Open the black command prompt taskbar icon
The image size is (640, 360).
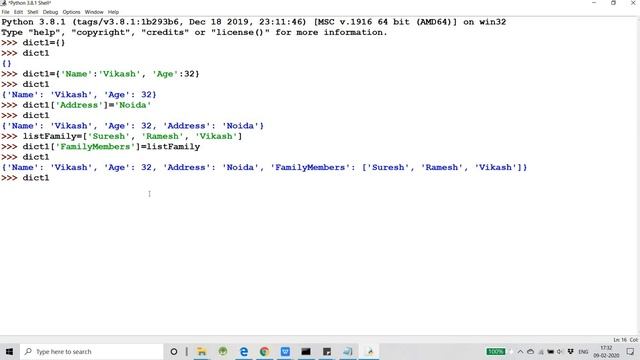(x=306, y=351)
